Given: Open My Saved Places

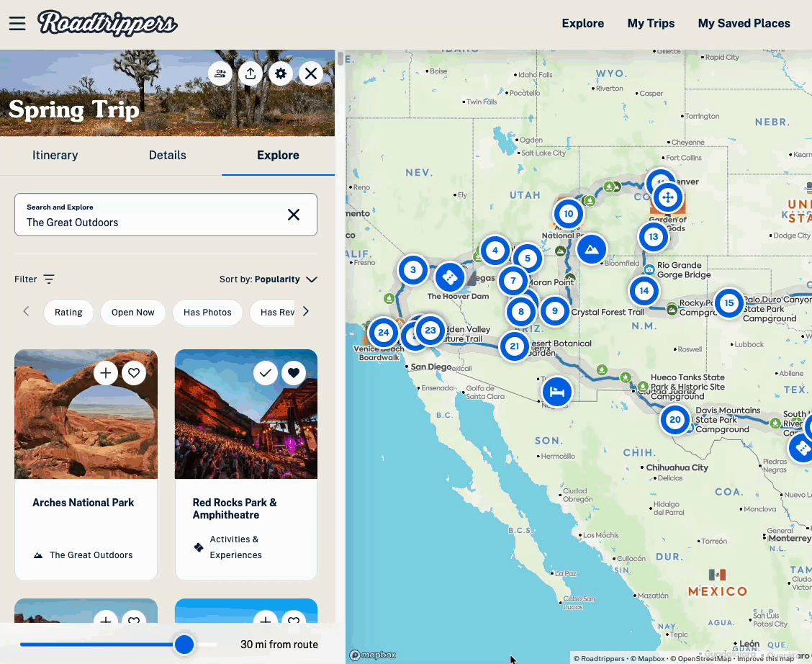Looking at the screenshot, I should [x=744, y=23].
